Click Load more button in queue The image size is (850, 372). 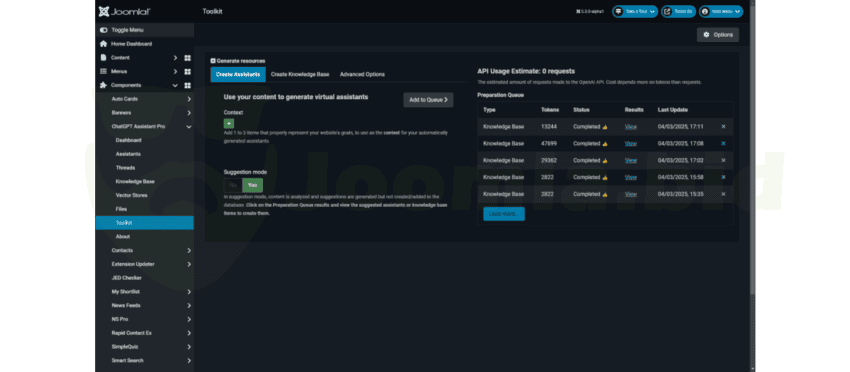pos(504,214)
